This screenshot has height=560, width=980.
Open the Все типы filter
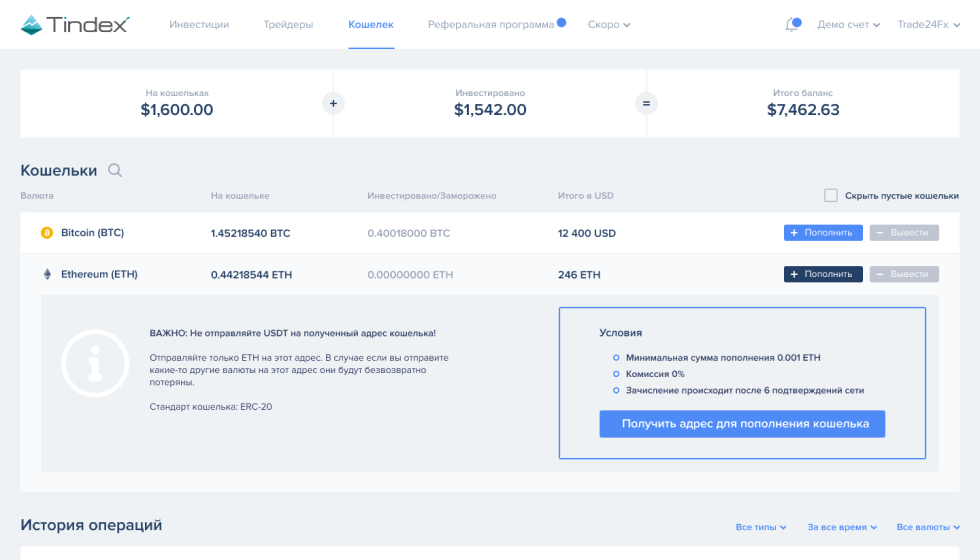[761, 527]
